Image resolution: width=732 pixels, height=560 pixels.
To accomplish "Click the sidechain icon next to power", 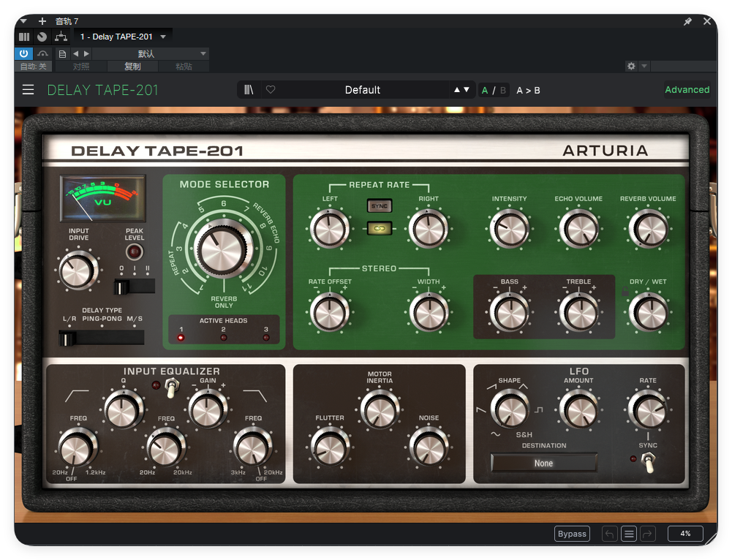I will 42,53.
